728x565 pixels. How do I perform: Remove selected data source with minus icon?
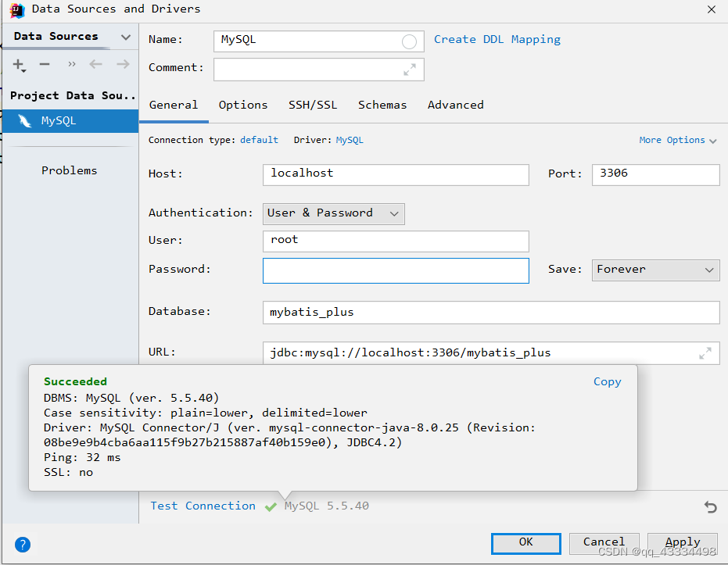[x=45, y=64]
